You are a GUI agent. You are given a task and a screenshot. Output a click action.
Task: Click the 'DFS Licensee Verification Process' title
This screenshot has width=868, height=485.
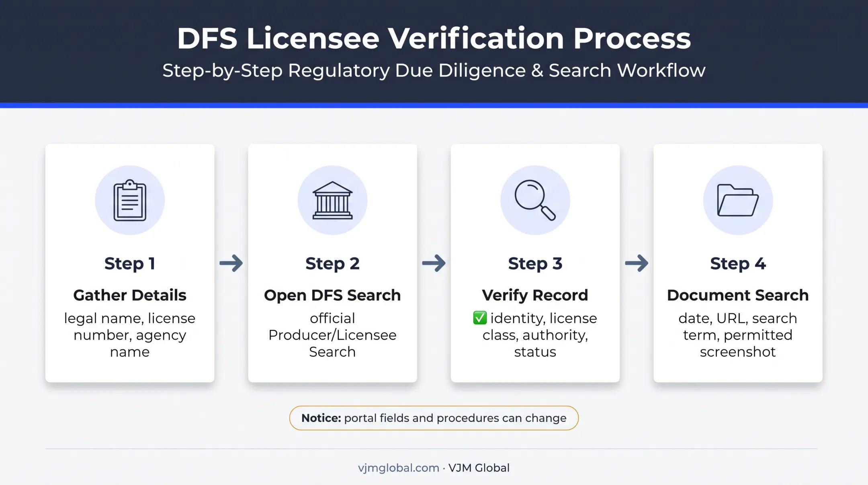click(434, 38)
